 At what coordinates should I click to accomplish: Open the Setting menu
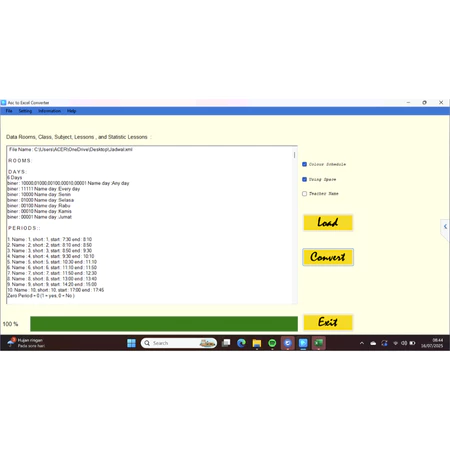click(x=25, y=111)
